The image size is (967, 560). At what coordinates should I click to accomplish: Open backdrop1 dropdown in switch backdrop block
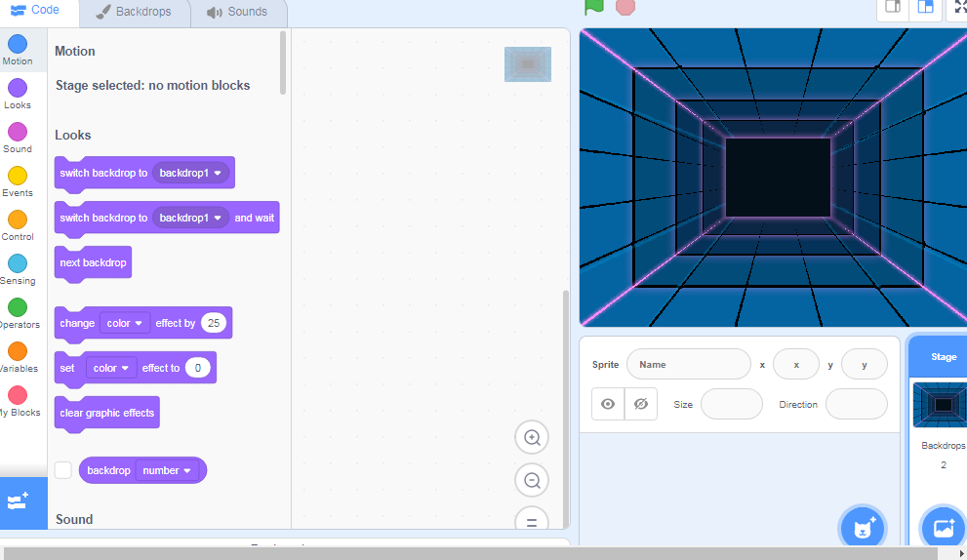coord(190,173)
